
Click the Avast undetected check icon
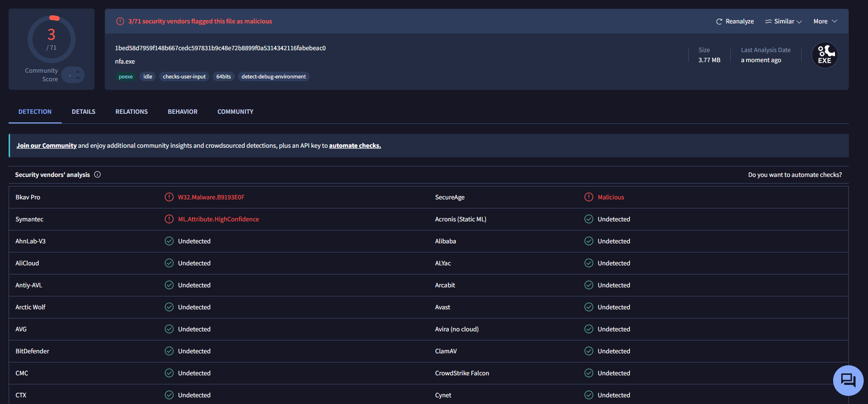[589, 307]
